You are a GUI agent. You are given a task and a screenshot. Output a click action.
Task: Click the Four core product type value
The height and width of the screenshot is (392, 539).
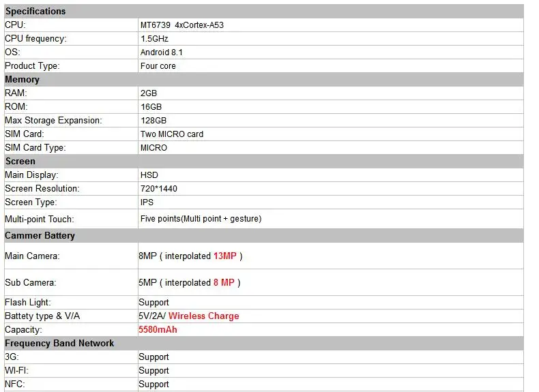[158, 66]
